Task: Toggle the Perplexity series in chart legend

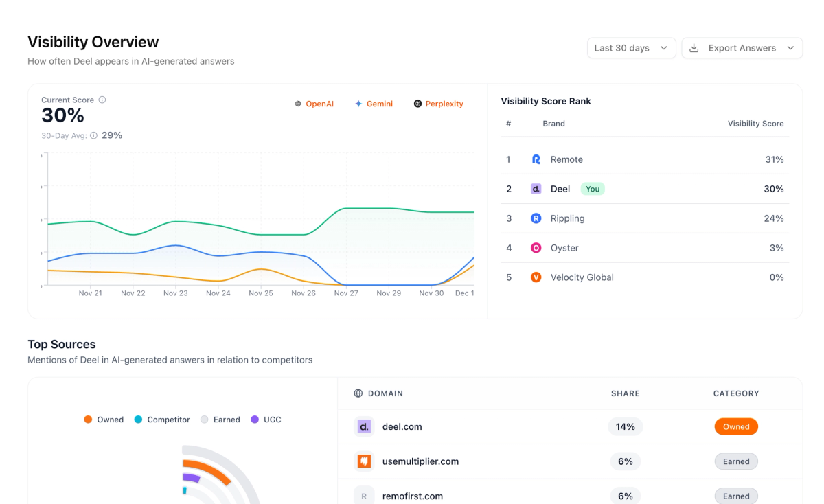Action: (x=438, y=104)
